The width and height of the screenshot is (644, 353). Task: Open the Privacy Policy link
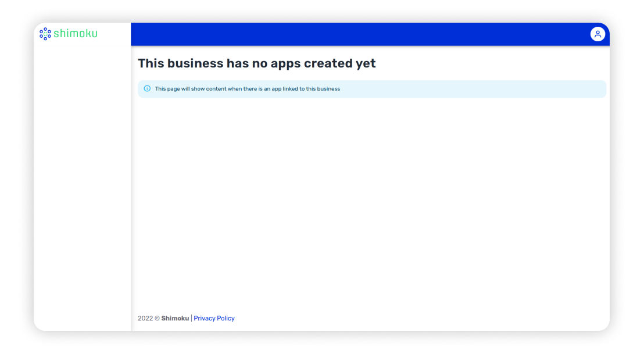(x=214, y=318)
